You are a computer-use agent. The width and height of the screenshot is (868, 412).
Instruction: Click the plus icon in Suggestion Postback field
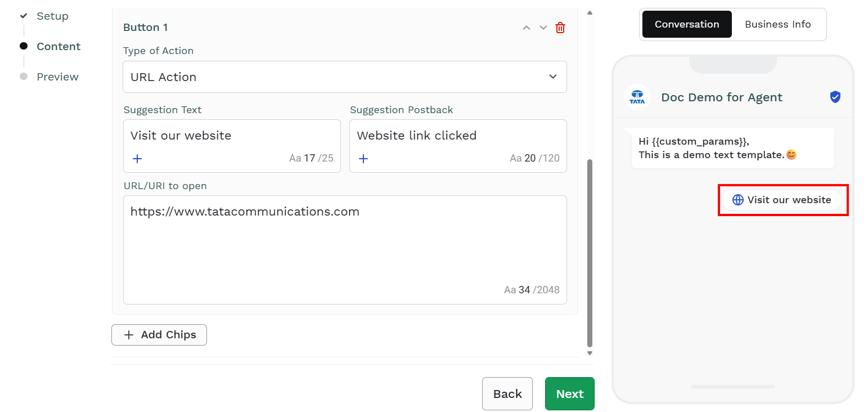(x=363, y=159)
